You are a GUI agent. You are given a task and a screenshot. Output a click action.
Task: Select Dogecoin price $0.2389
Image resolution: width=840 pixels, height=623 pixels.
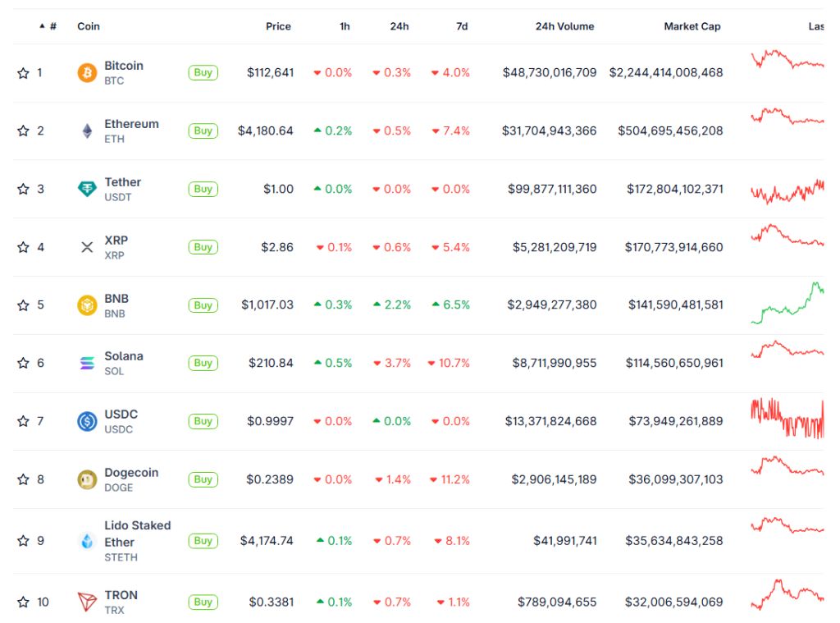(x=270, y=479)
